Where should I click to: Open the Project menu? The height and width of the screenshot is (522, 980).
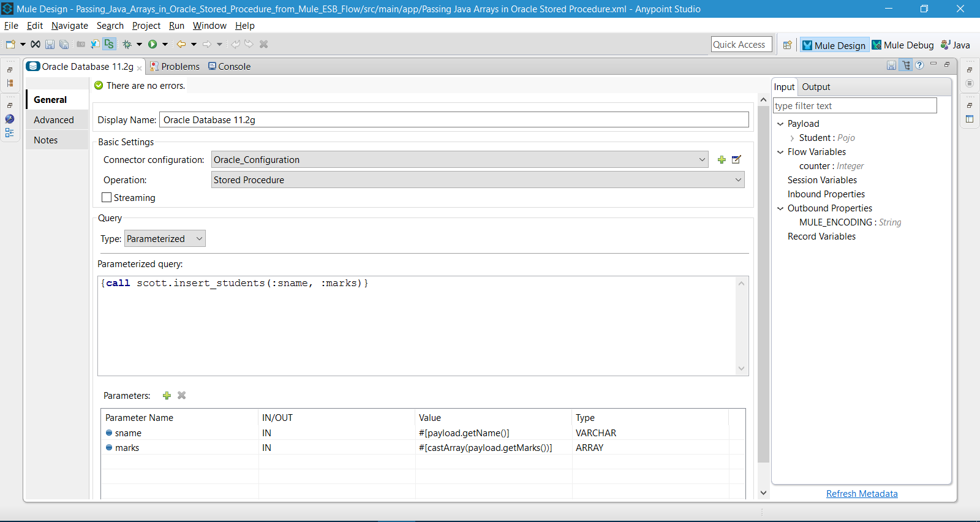[146, 26]
